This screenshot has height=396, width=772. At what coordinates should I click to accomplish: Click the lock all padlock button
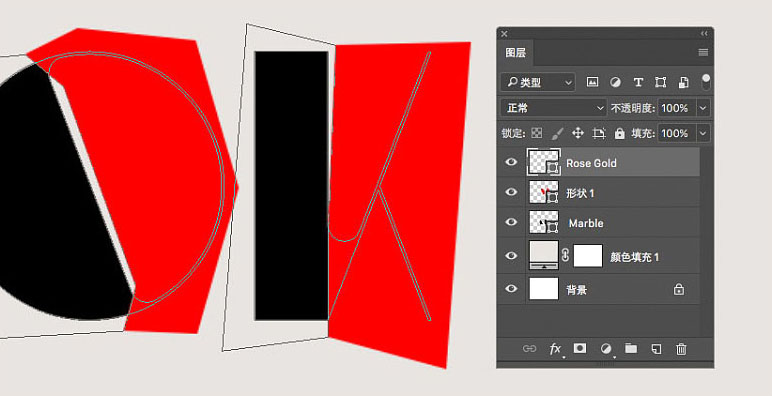tap(619, 133)
